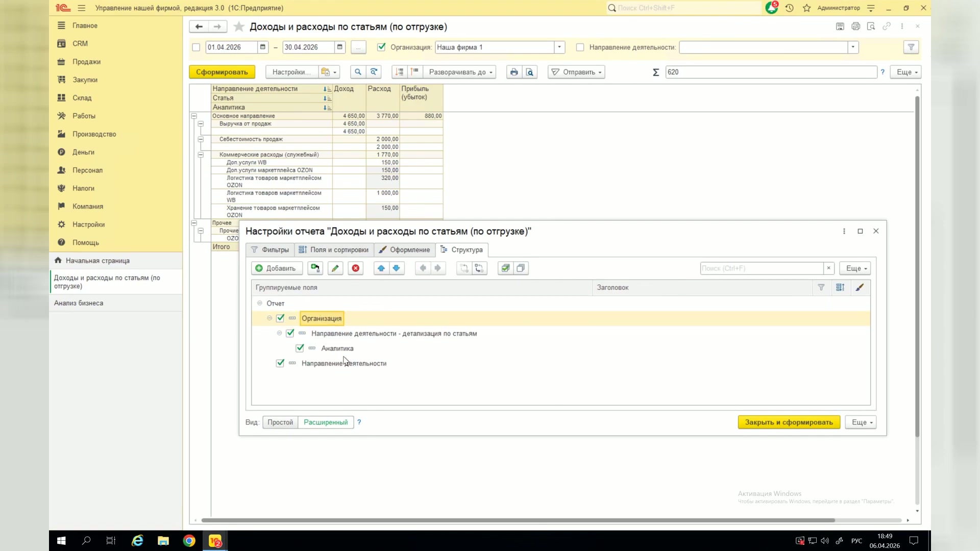980x551 pixels.
Task: Open the history clock icon in title bar
Action: point(790,8)
